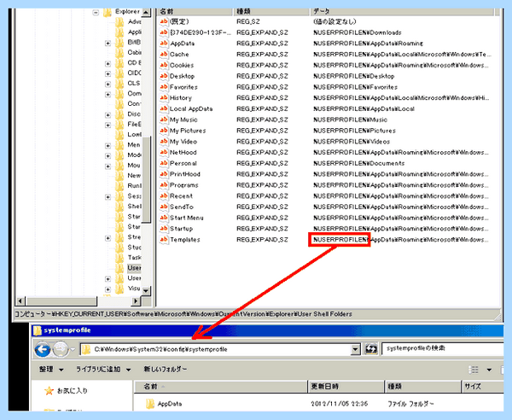Screen dimensions: 512x420
Task: Select the Templates value's ab icon
Action: (x=164, y=239)
